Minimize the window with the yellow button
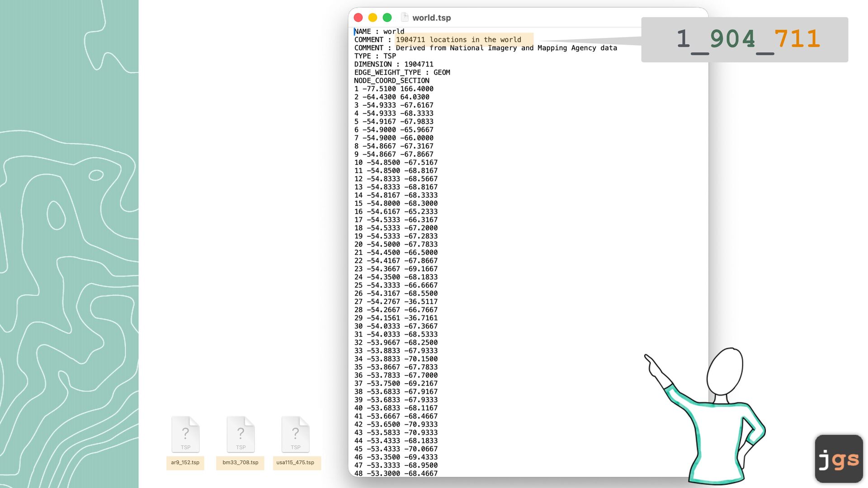Viewport: 868px width, 488px height. [x=373, y=18]
